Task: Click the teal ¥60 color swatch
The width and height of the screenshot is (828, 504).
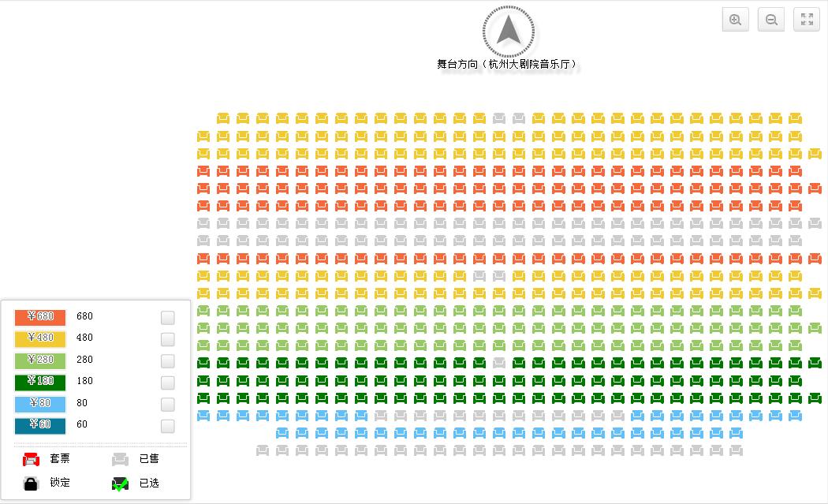Action: pyautogui.click(x=40, y=426)
